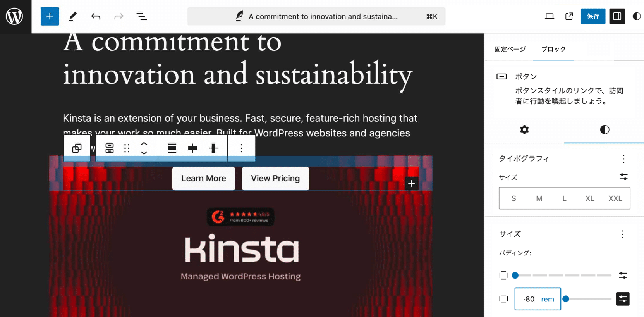This screenshot has width=644, height=317.
Task: Undo the last change
Action: click(x=96, y=16)
